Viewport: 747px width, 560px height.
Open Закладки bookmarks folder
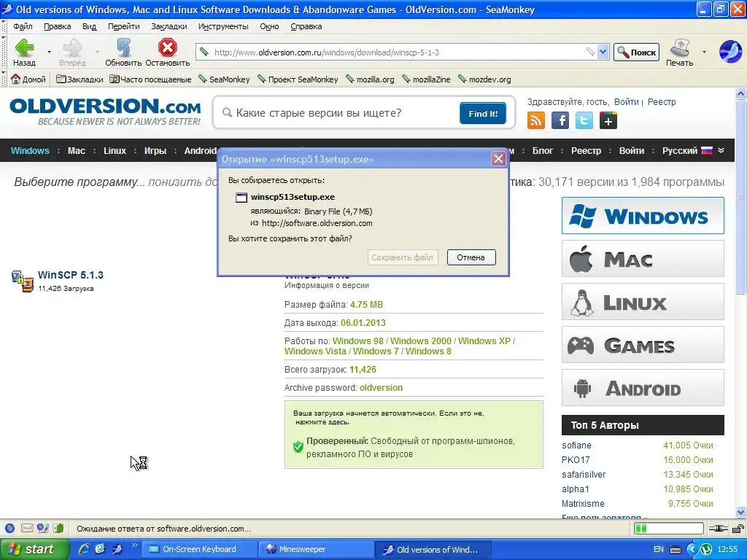pyautogui.click(x=80, y=79)
